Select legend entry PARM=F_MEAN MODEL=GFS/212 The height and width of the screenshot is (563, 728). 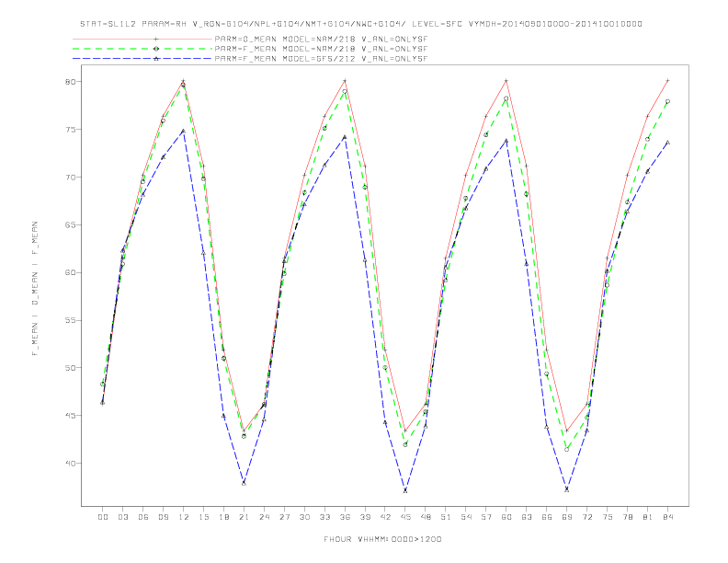click(x=321, y=59)
